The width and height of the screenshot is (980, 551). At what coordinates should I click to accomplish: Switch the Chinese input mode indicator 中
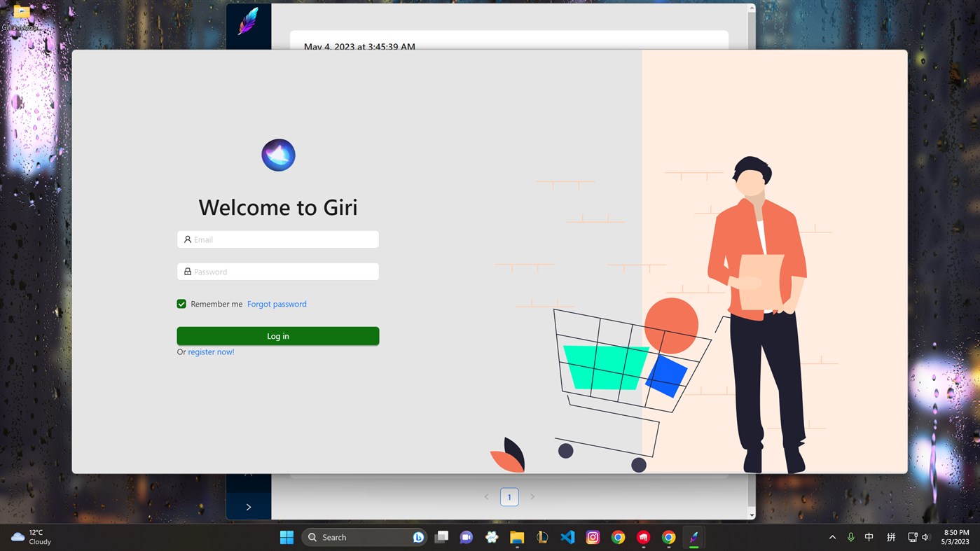tap(869, 537)
